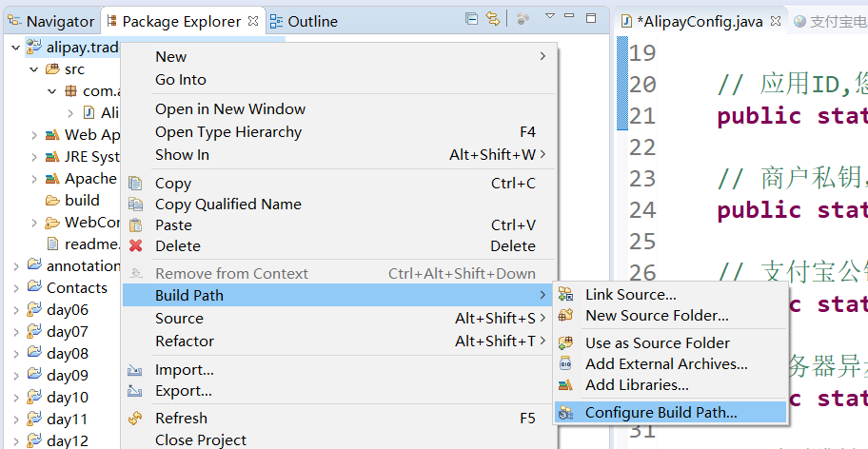Click the New Source Folder icon

click(x=565, y=315)
